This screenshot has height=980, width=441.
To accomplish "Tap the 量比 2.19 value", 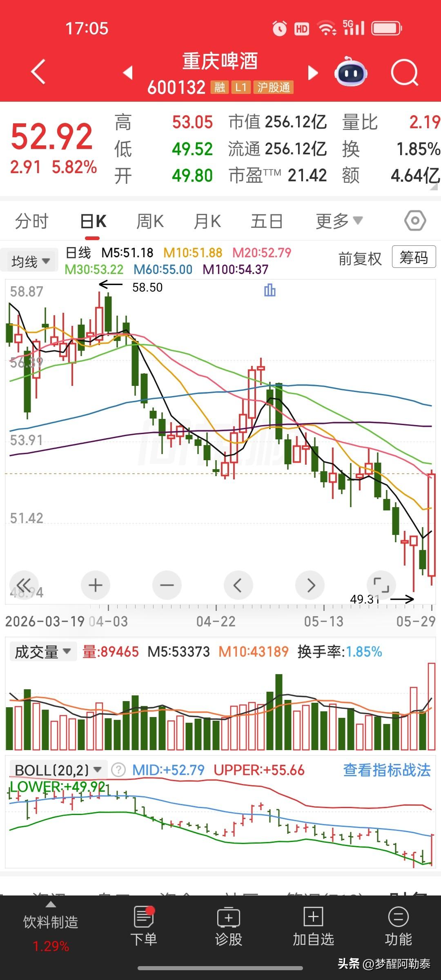I will click(x=391, y=122).
